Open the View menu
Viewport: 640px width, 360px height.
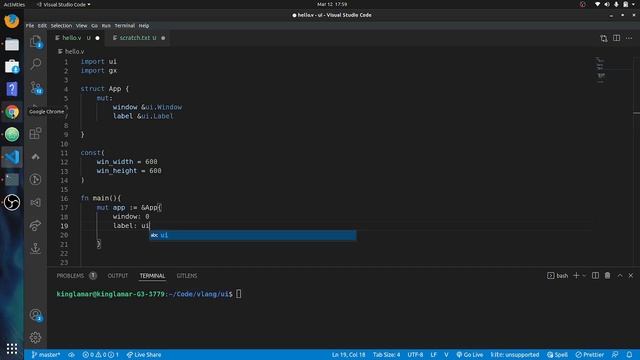point(81,26)
